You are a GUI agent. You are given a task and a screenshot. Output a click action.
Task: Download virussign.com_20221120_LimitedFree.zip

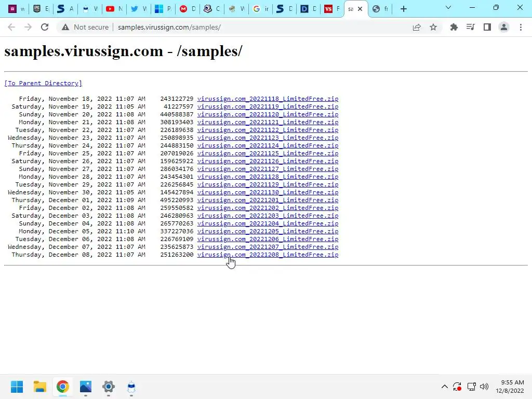point(268,114)
